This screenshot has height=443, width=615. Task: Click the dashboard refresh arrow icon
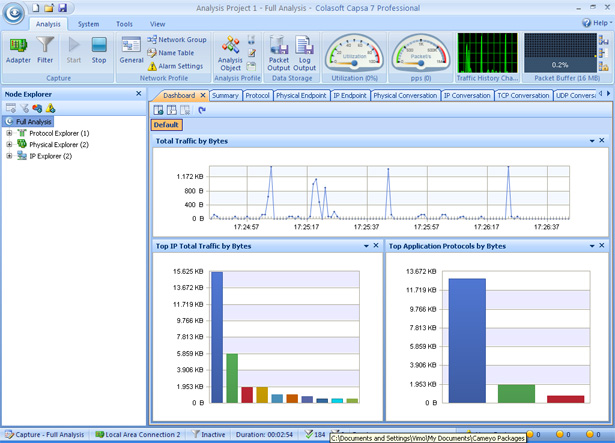202,110
